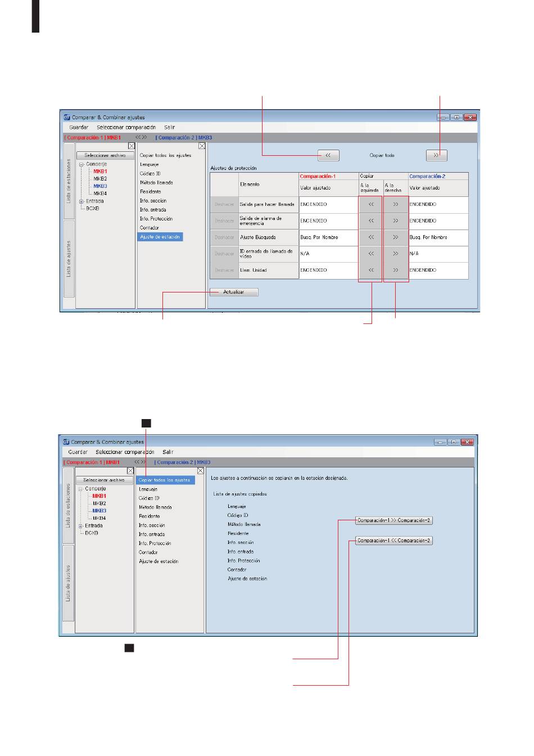Click Seleccionar archivo in upper window
534x756 pixels.
105,155
